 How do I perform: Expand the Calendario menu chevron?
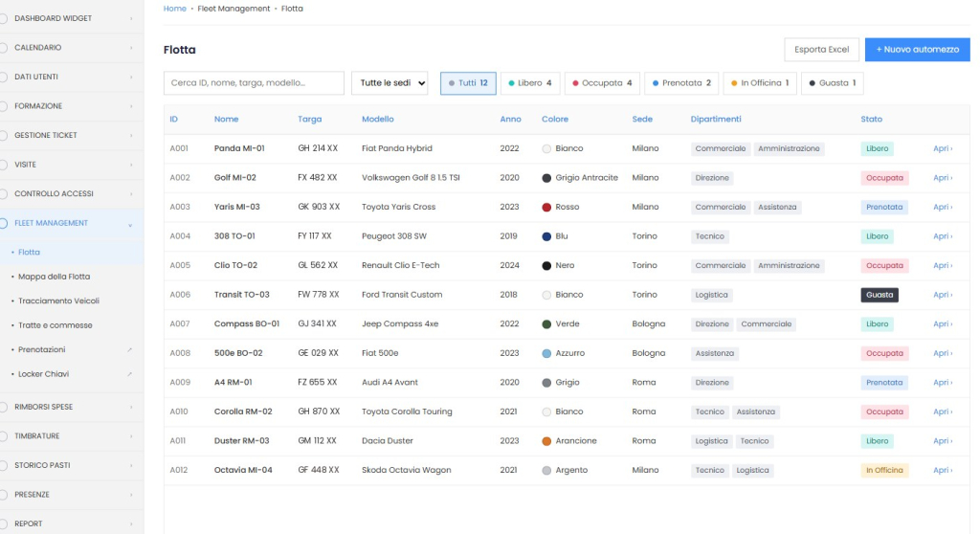130,48
